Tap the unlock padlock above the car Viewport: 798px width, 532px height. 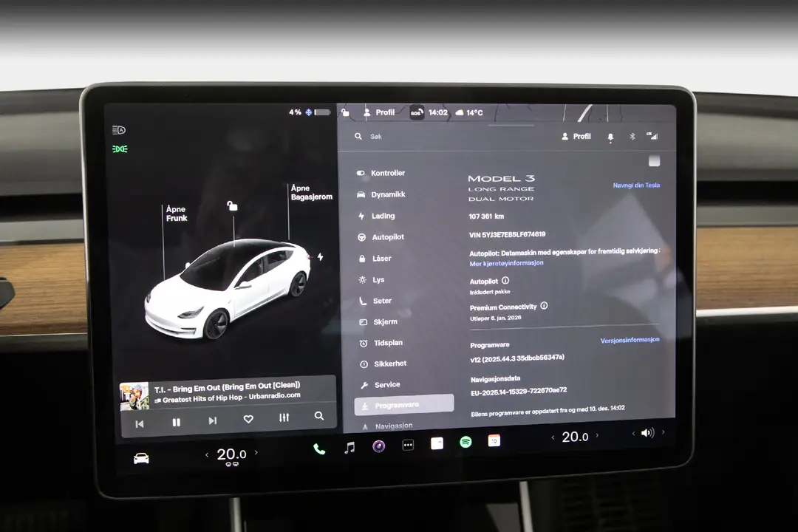pos(232,205)
